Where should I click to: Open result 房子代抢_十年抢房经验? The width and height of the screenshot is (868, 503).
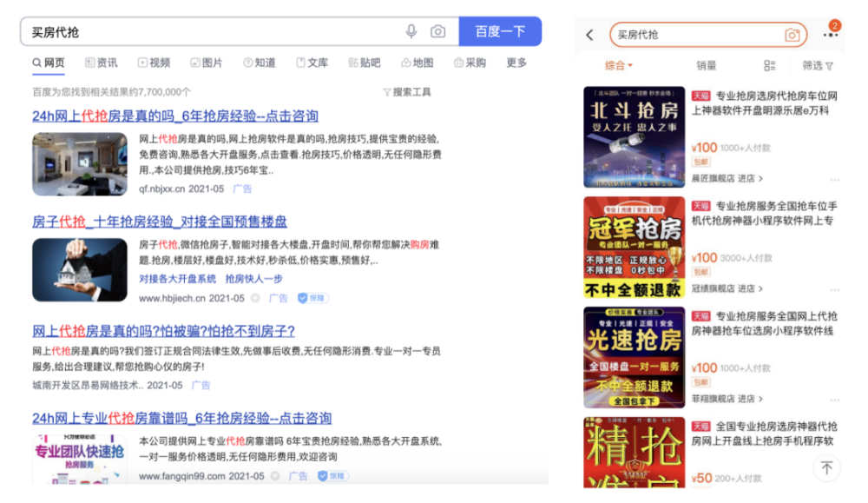[160, 222]
